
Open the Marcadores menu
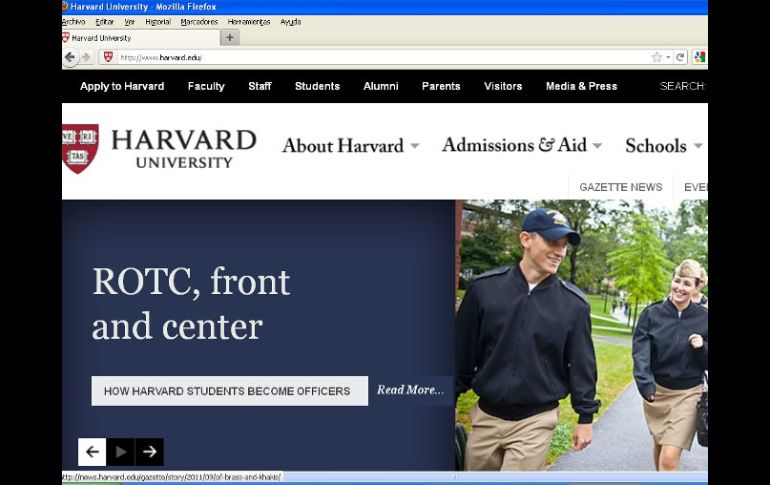[199, 21]
